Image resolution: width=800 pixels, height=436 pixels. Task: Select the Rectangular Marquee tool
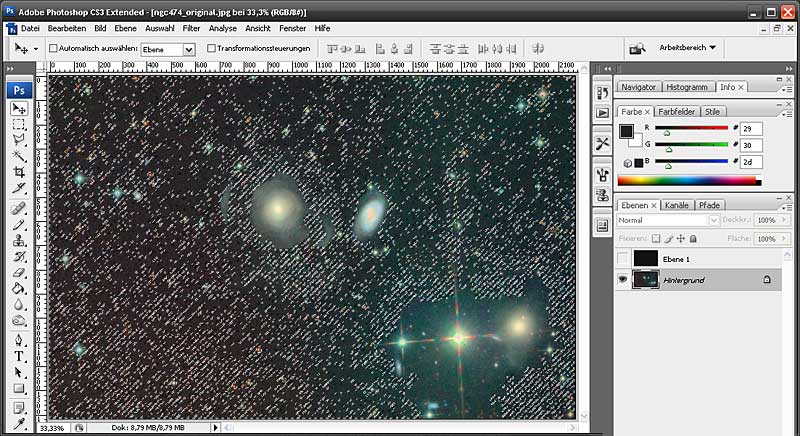click(x=19, y=125)
